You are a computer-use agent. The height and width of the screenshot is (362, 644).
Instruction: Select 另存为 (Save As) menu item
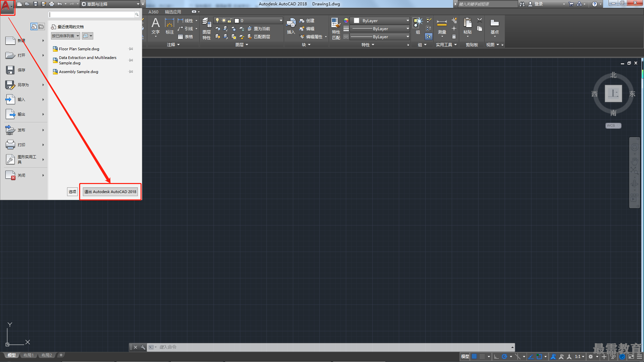point(24,85)
